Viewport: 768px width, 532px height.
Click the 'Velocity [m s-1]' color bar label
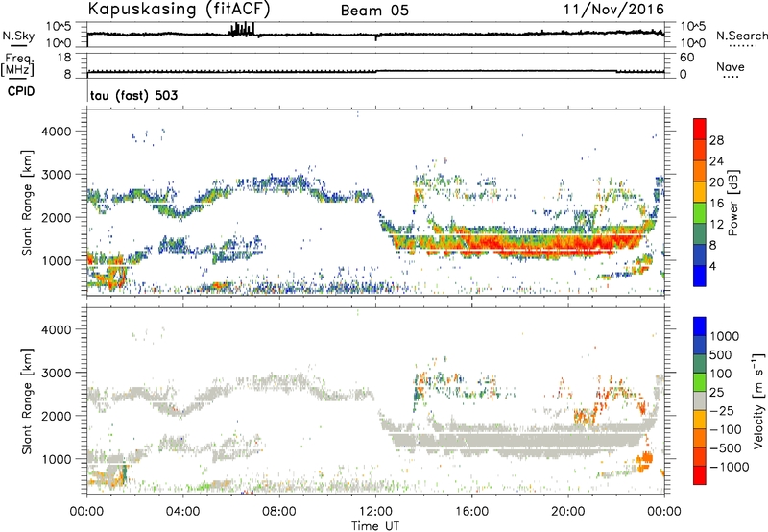coord(758,400)
